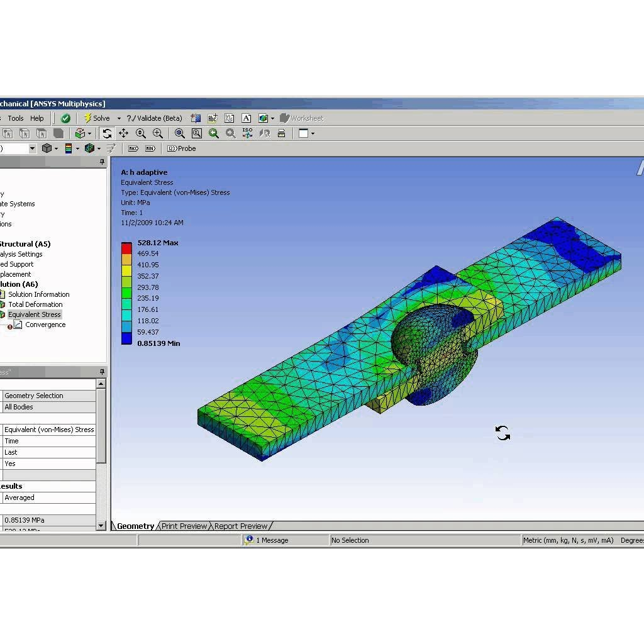Select the Rotate view tool
This screenshot has height=644, width=644.
pyautogui.click(x=107, y=133)
